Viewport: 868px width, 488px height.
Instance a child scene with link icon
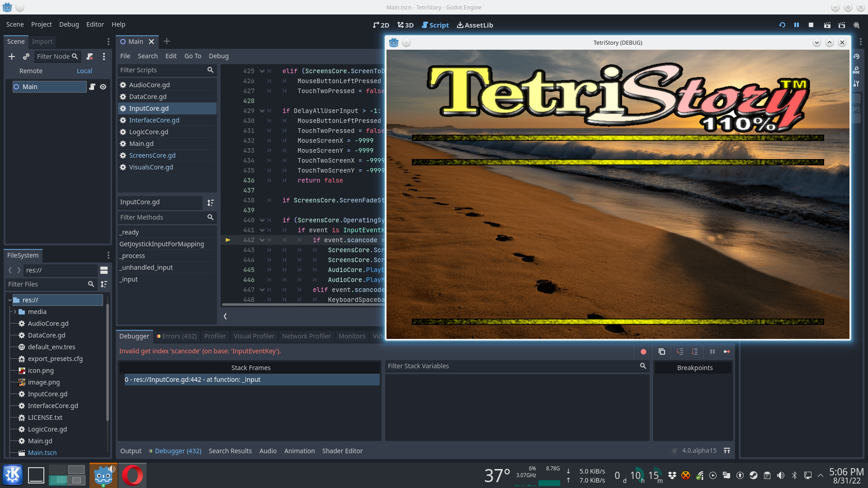(x=26, y=56)
